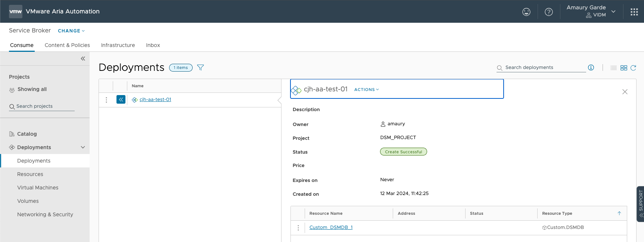644x242 pixels.
Task: Open the Custom_DSMDB_1 resource link
Action: (331, 227)
